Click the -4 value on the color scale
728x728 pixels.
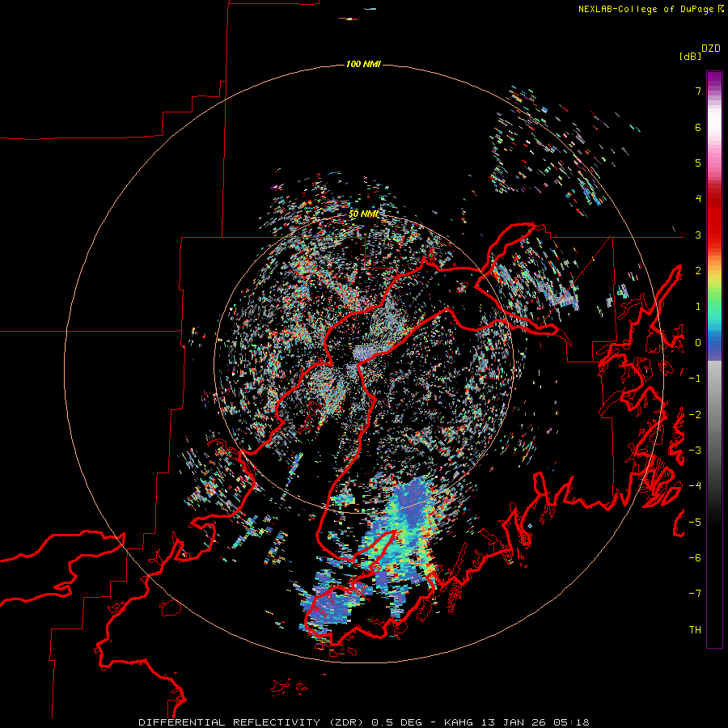click(x=695, y=486)
